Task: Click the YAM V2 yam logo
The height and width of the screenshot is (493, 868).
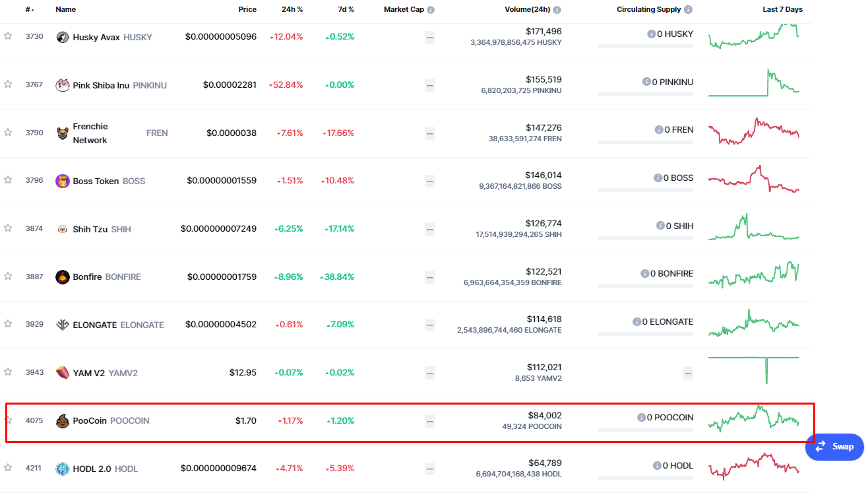Action: [x=63, y=372]
